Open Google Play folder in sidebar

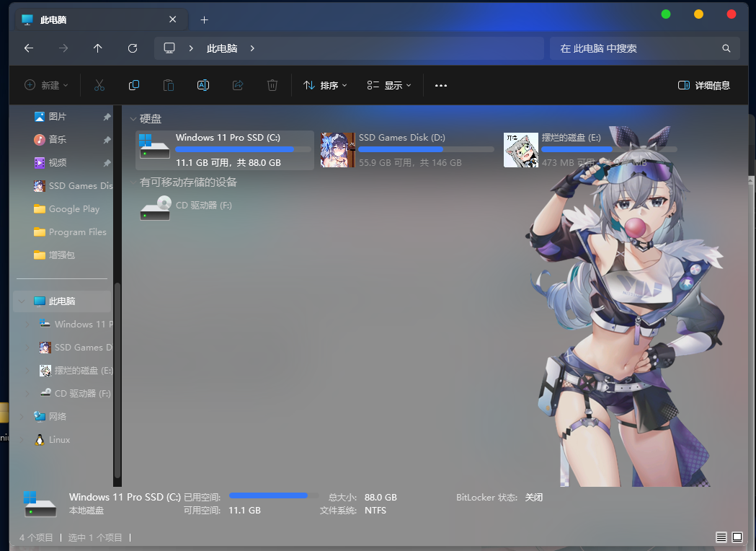[74, 208]
